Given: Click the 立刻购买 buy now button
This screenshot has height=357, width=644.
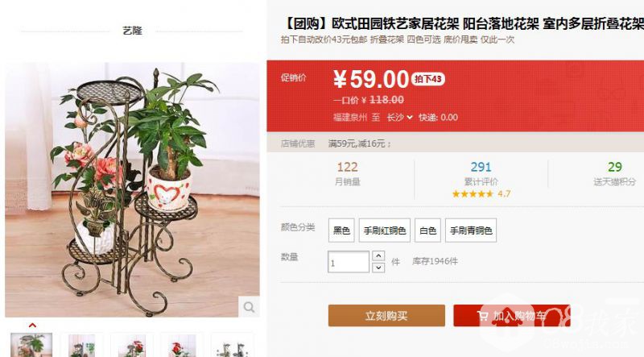Looking at the screenshot, I should click(386, 316).
